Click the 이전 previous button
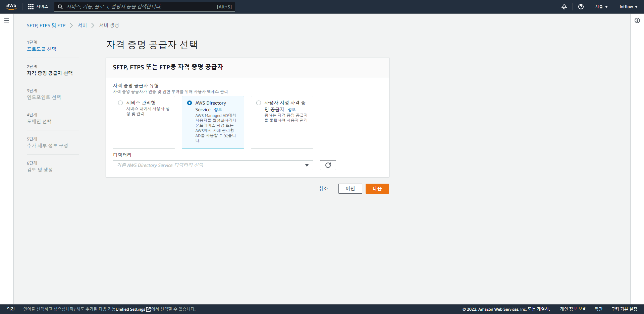The image size is (644, 314). click(x=350, y=189)
